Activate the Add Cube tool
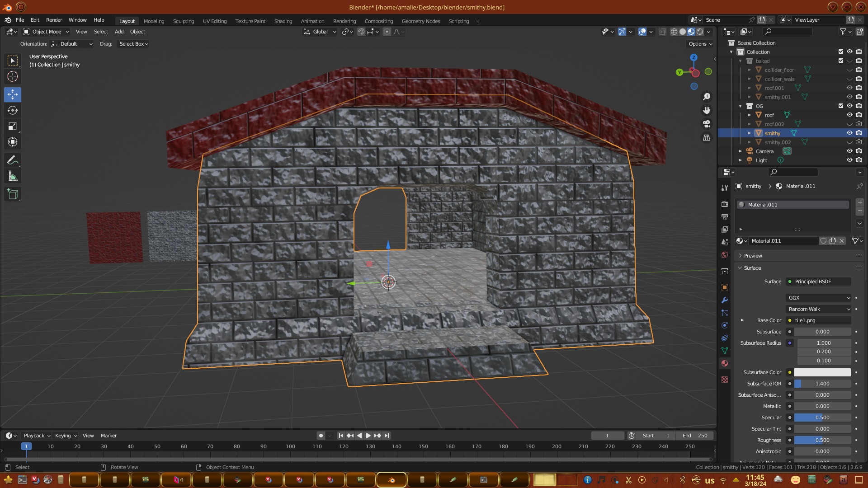The height and width of the screenshot is (488, 868). click(x=13, y=194)
